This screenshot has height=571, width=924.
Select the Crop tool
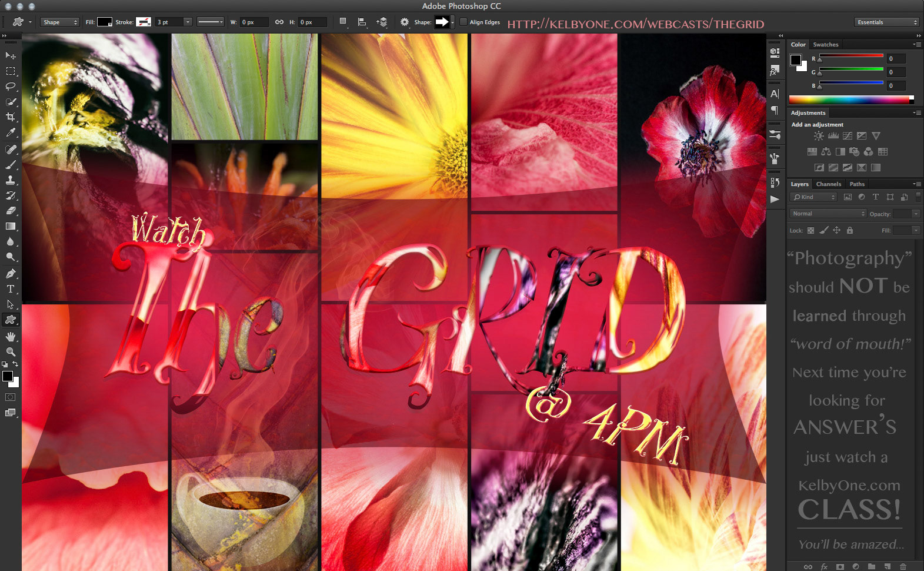pos(11,117)
